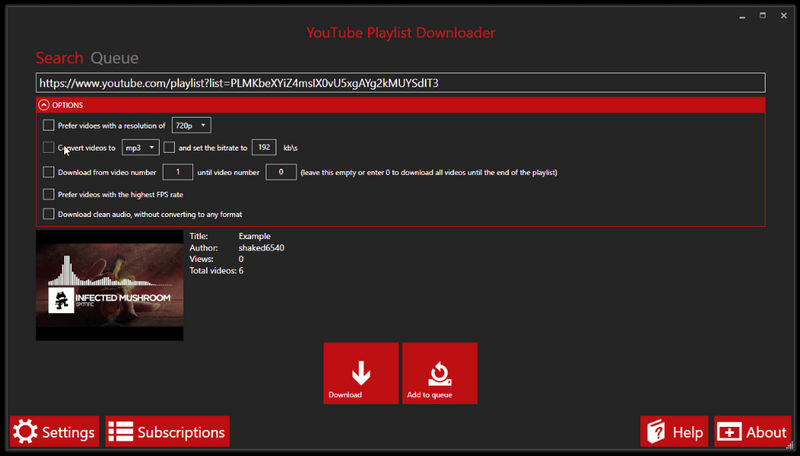Check Download from video number option

coord(48,172)
